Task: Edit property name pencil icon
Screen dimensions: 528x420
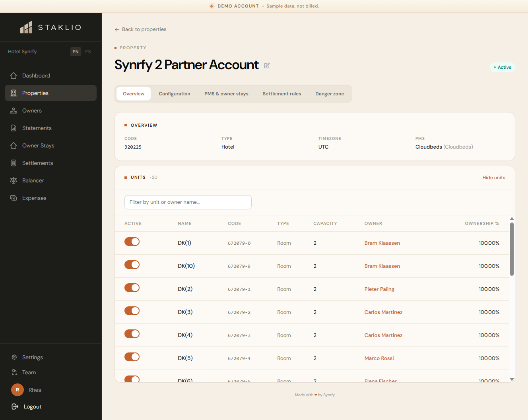Action: tap(267, 66)
